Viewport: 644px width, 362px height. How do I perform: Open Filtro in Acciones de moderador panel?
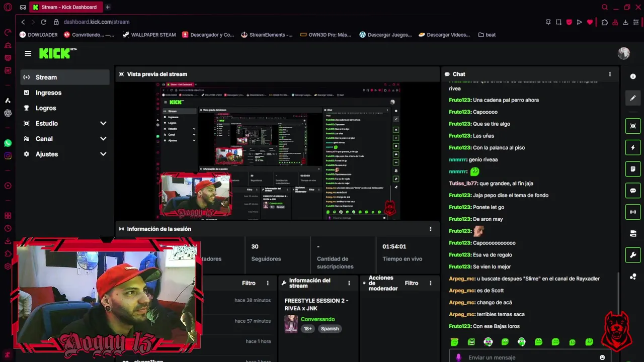point(412,283)
